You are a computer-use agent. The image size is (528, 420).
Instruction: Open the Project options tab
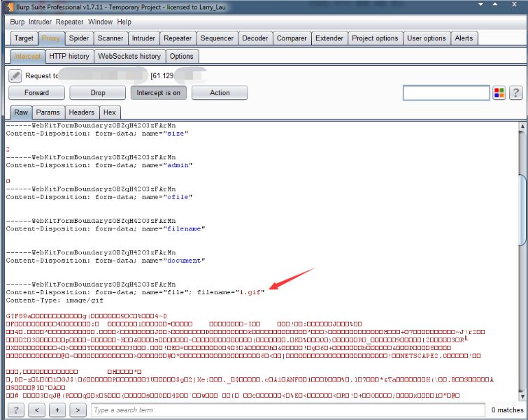click(x=375, y=38)
